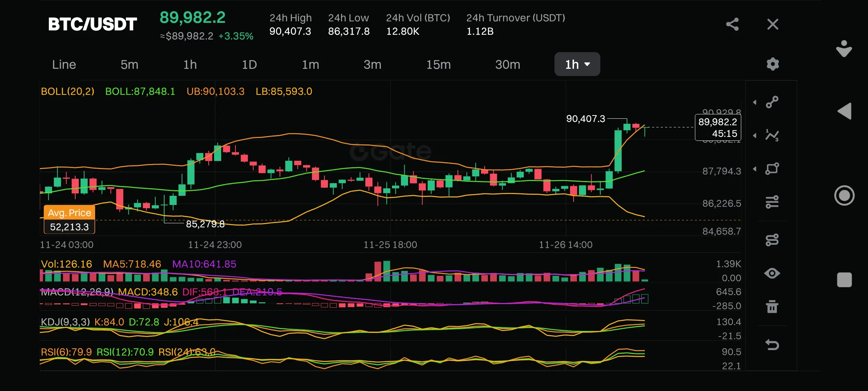
Task: Open chart settings gear
Action: 773,64
